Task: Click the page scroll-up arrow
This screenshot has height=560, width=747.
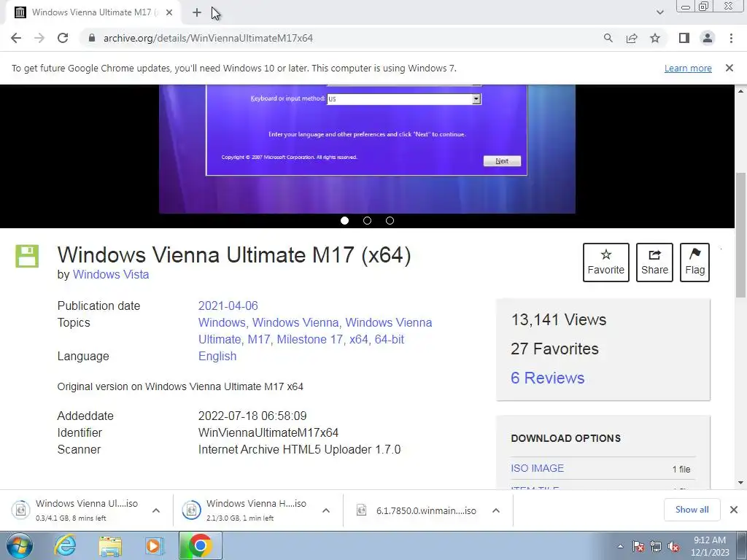Action: (x=740, y=91)
